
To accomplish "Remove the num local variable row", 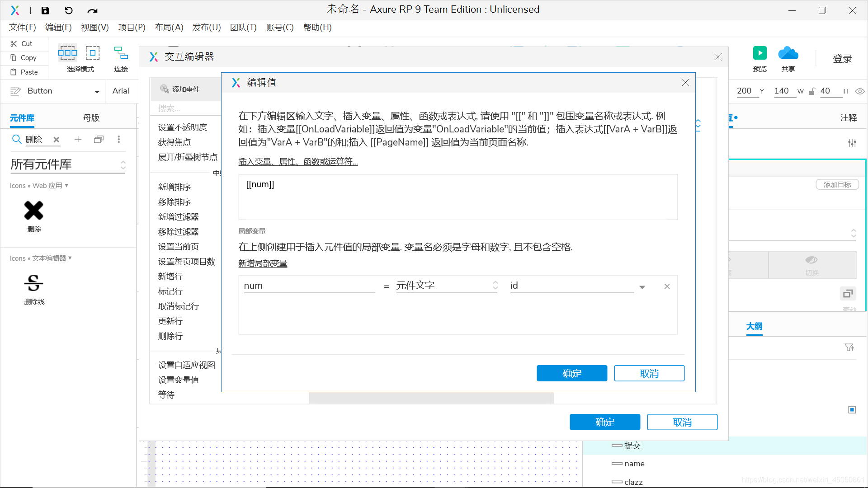I will [x=667, y=286].
